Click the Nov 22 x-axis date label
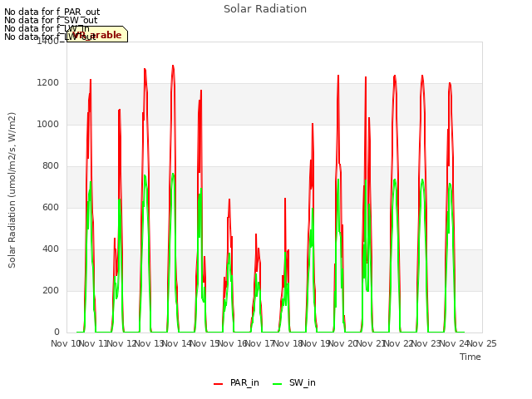532x399 pixels. (398, 343)
